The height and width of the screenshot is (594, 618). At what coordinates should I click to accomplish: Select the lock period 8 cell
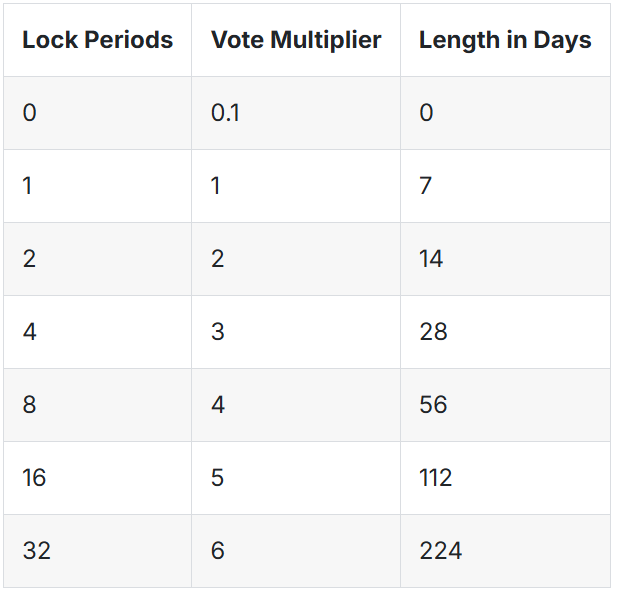pos(97,405)
